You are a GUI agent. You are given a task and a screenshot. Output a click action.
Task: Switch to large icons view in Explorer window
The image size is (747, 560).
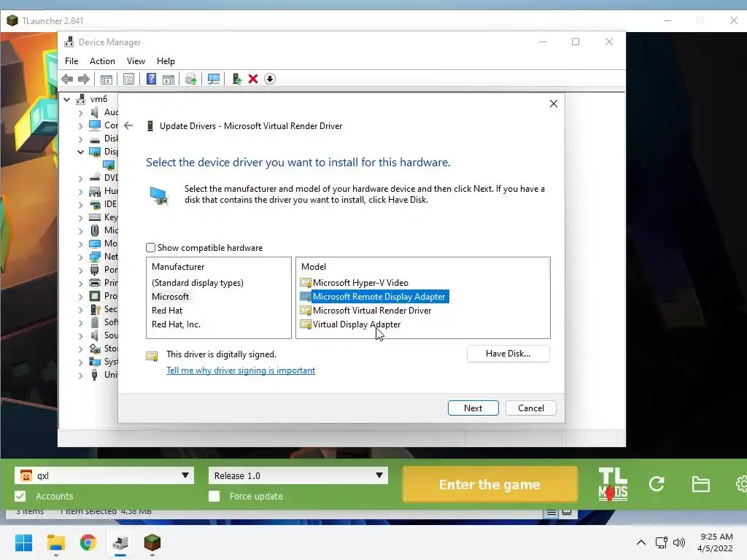coord(567,513)
